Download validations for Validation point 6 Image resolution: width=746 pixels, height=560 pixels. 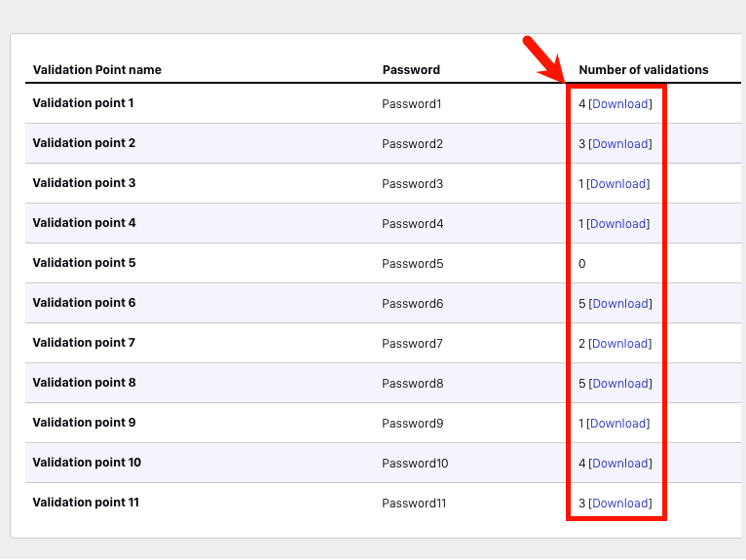click(x=620, y=304)
